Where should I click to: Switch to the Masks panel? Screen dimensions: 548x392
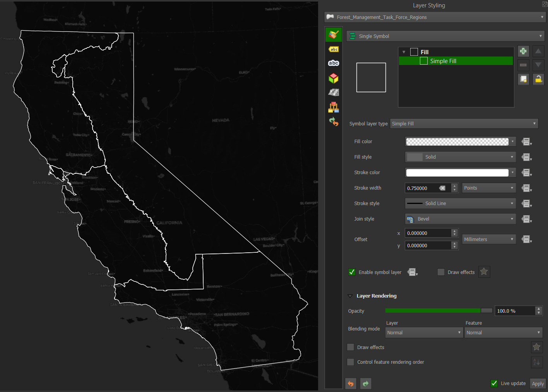coord(334,63)
